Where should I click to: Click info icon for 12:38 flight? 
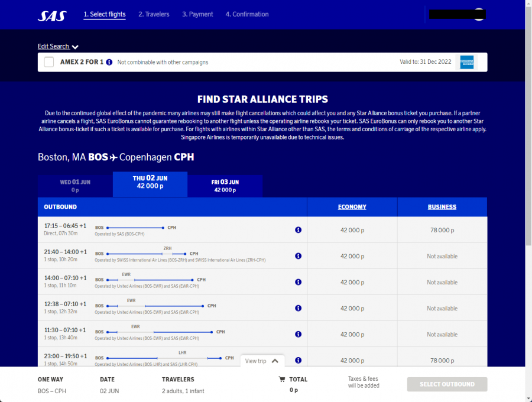[298, 308]
